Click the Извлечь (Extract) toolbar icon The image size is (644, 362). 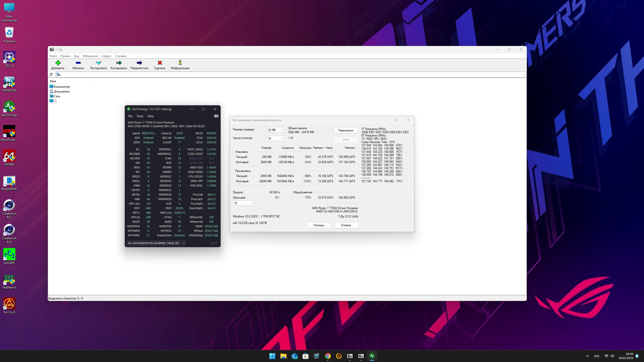pyautogui.click(x=78, y=63)
